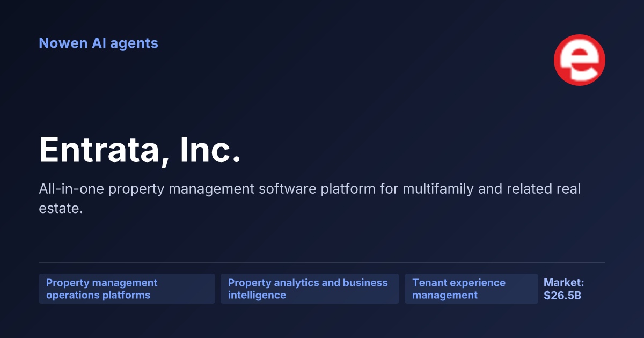Open the Nowen AI agents link
644x338 pixels.
coord(98,43)
